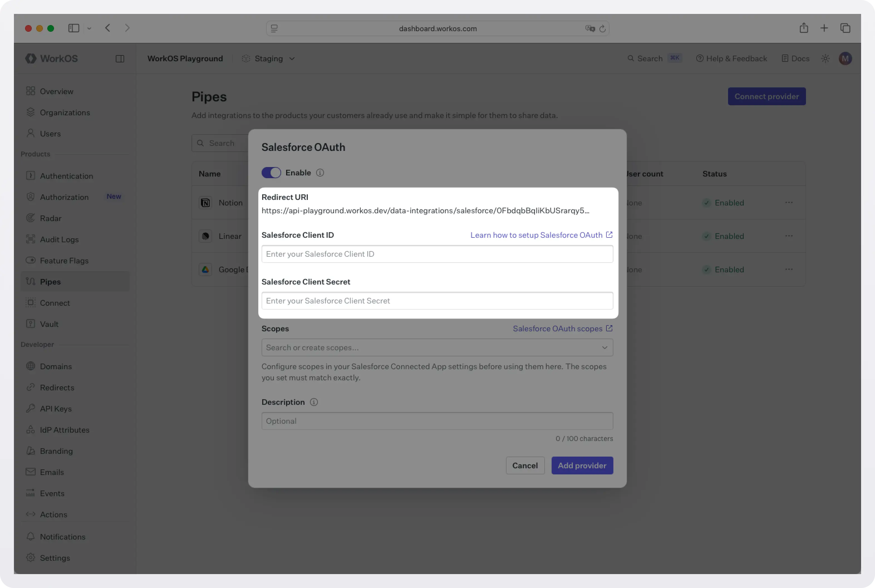Disable the Salesforce OAuth Enable toggle

point(271,173)
